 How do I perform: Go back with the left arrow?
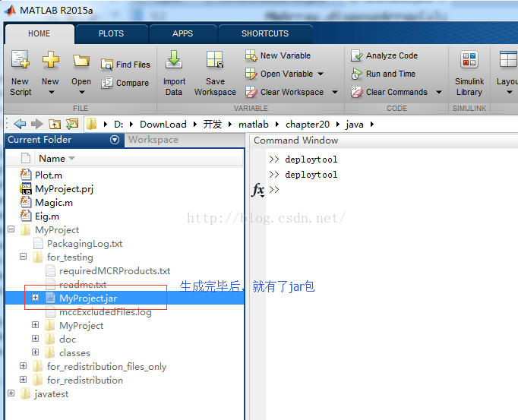click(x=20, y=124)
